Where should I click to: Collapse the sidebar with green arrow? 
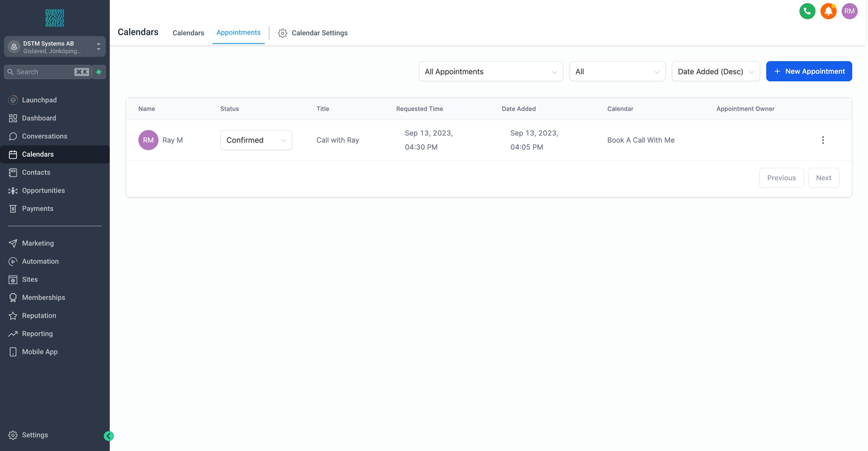pyautogui.click(x=108, y=436)
